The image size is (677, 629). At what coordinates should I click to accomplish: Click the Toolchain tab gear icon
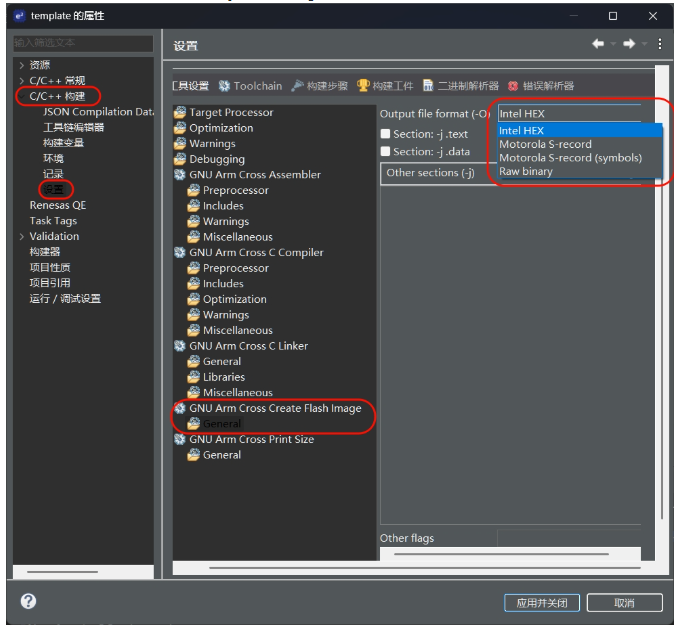coord(224,86)
